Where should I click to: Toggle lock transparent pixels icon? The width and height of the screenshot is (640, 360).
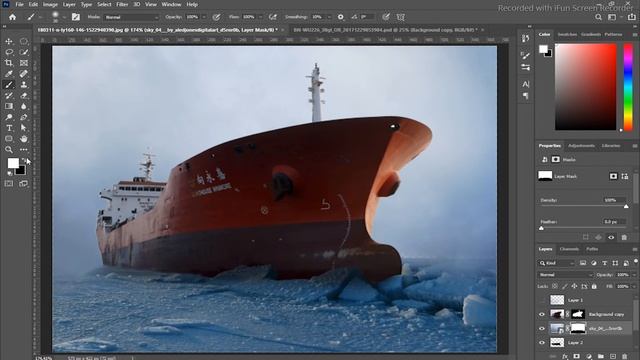[555, 287]
